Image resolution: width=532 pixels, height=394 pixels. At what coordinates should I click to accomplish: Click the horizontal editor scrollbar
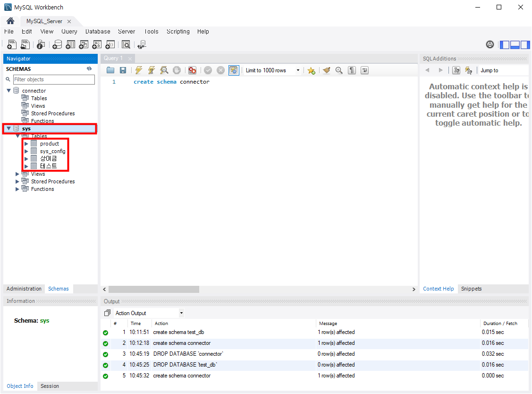tap(154, 289)
